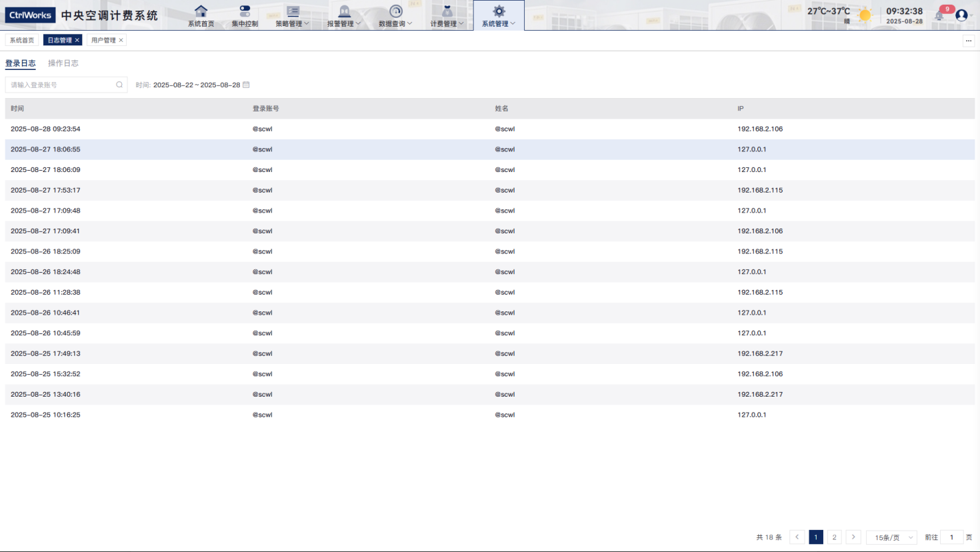Open the 15条/页 page size dropdown
980x552 pixels.
coord(891,537)
